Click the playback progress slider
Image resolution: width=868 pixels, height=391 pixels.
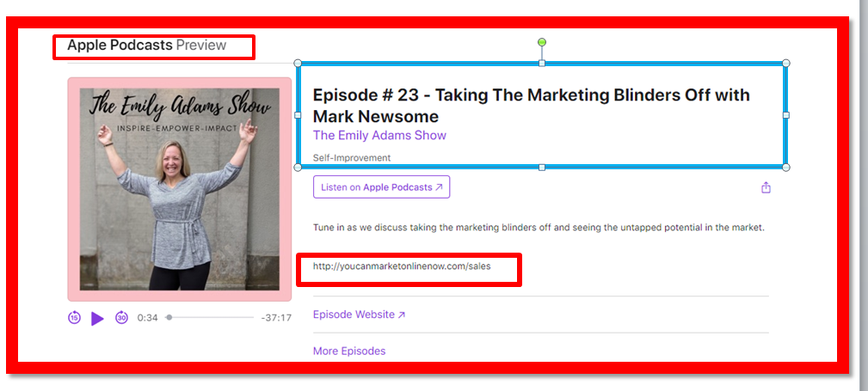(x=211, y=318)
